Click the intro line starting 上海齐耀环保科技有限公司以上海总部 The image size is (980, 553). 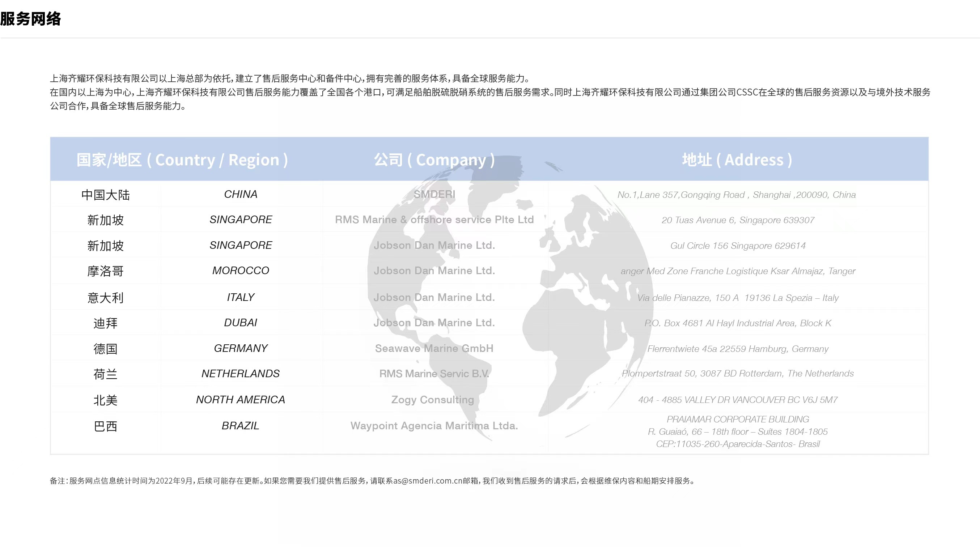(x=290, y=78)
